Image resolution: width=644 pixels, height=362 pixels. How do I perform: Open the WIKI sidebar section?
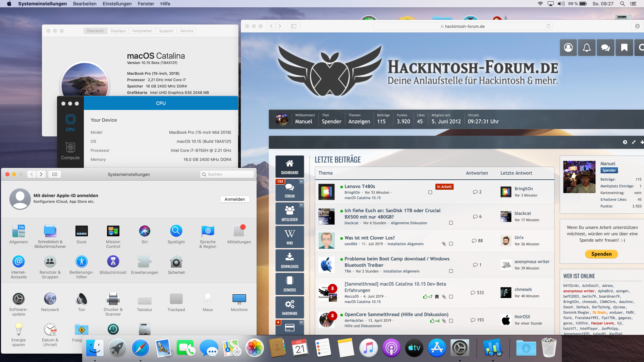(x=289, y=237)
